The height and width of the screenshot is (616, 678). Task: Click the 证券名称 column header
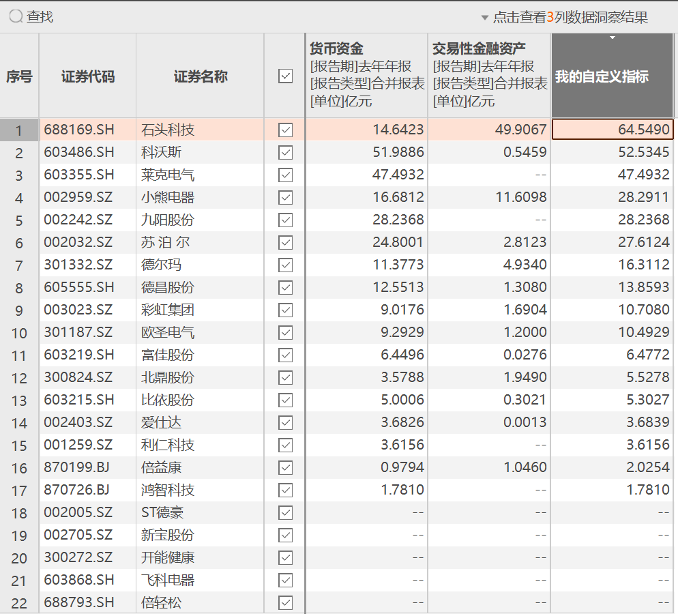point(200,76)
